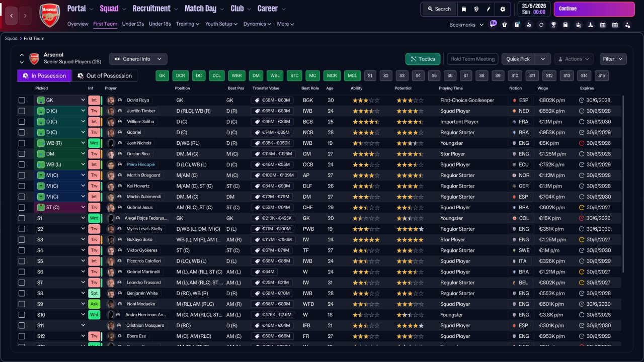This screenshot has height=362, width=644.
Task: Open the Tactics button
Action: [423, 59]
